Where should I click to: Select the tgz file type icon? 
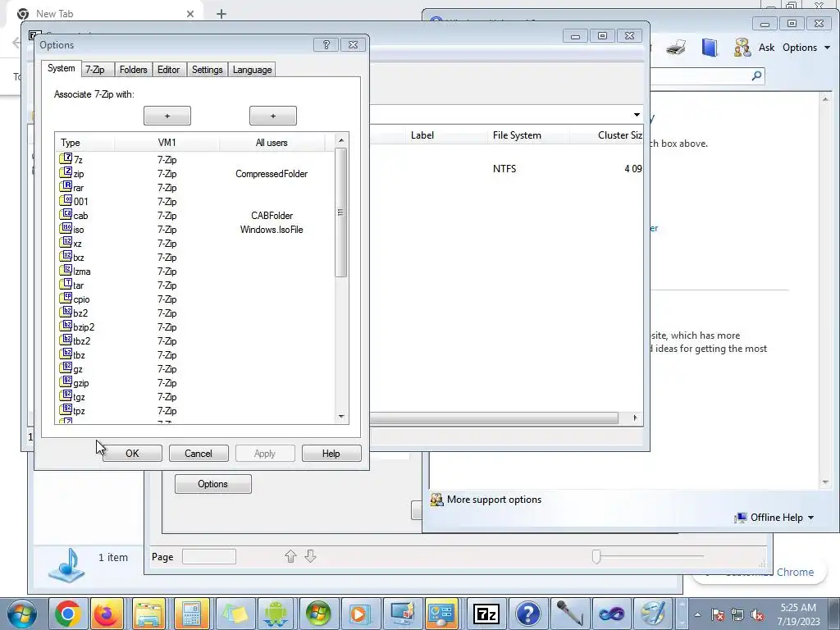point(66,396)
